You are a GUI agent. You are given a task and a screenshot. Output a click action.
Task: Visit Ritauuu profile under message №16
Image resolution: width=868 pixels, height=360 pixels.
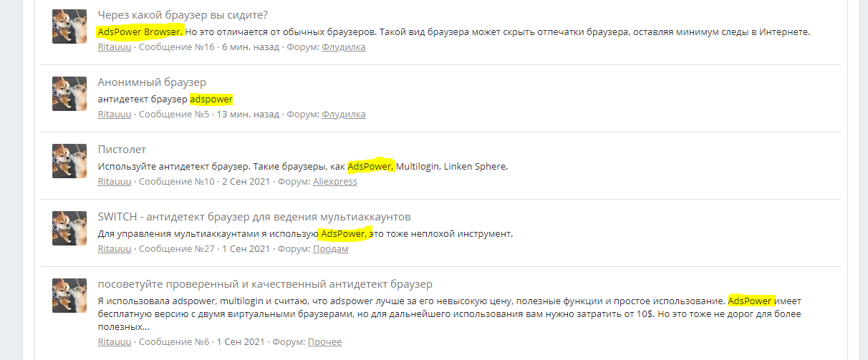(115, 47)
